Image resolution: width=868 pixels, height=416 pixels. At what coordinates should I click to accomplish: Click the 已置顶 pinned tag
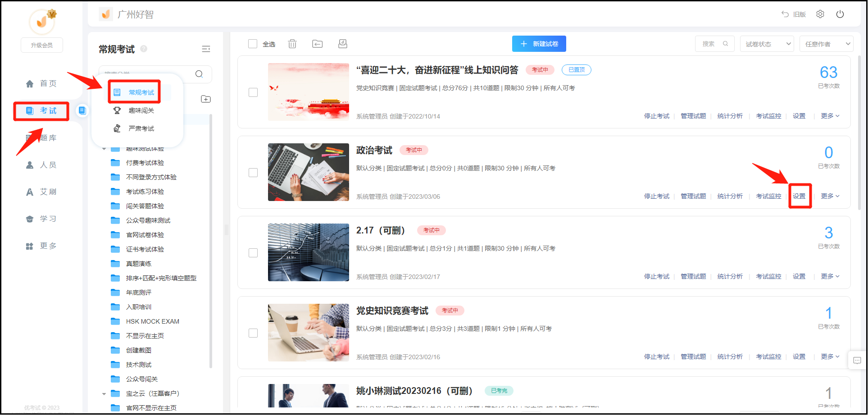point(577,70)
